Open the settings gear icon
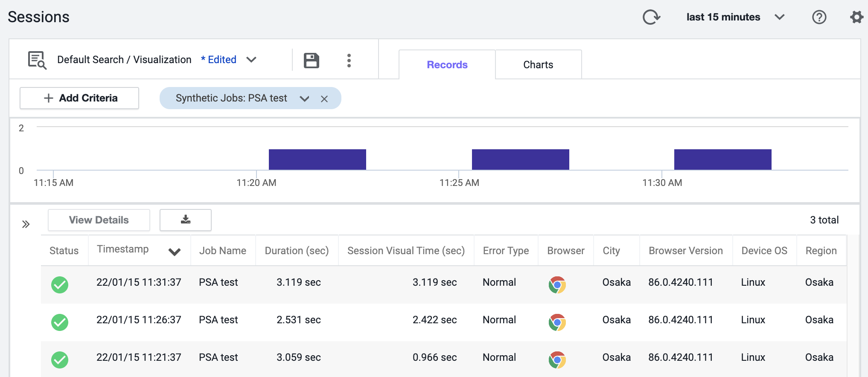Screen dimensions: 868x377 pyautogui.click(x=856, y=17)
